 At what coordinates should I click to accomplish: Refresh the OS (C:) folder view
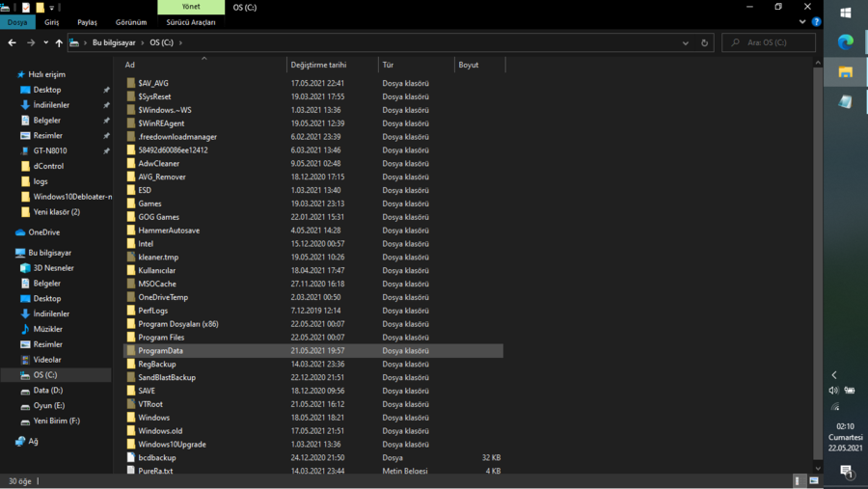point(704,42)
